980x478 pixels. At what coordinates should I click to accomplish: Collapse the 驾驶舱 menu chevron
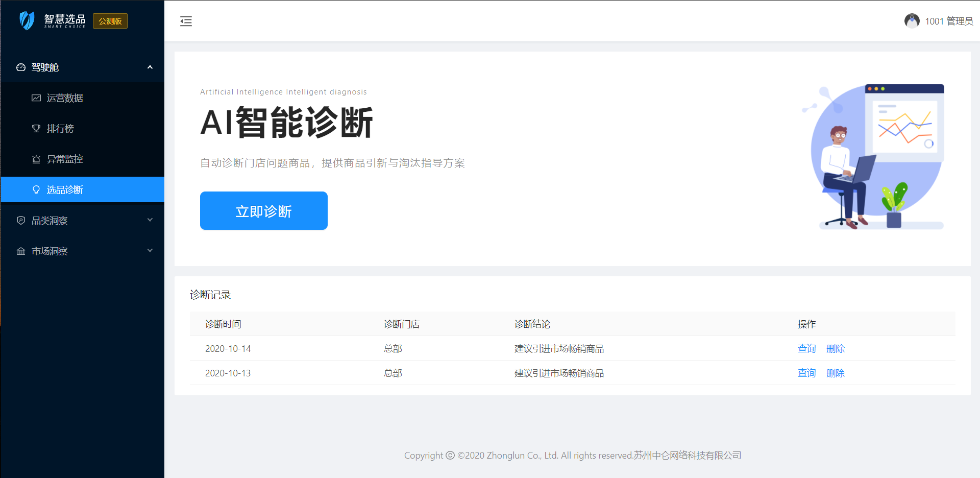pos(150,67)
